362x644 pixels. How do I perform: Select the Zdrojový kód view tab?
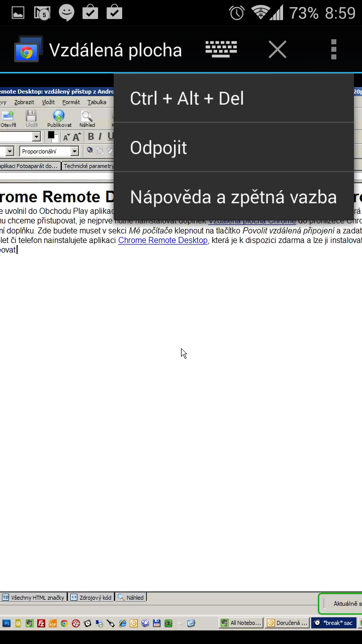(91, 598)
